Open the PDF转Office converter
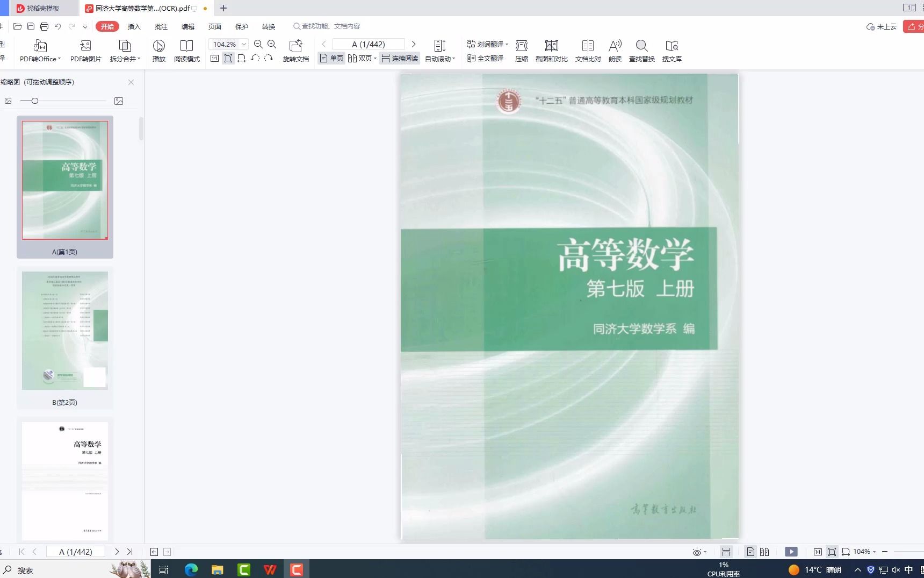The height and width of the screenshot is (578, 924). [40, 51]
